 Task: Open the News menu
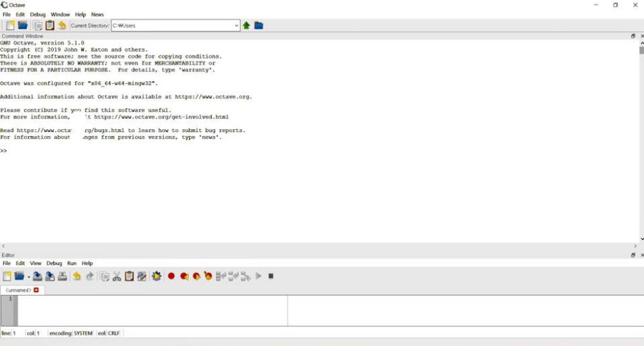[x=97, y=14]
